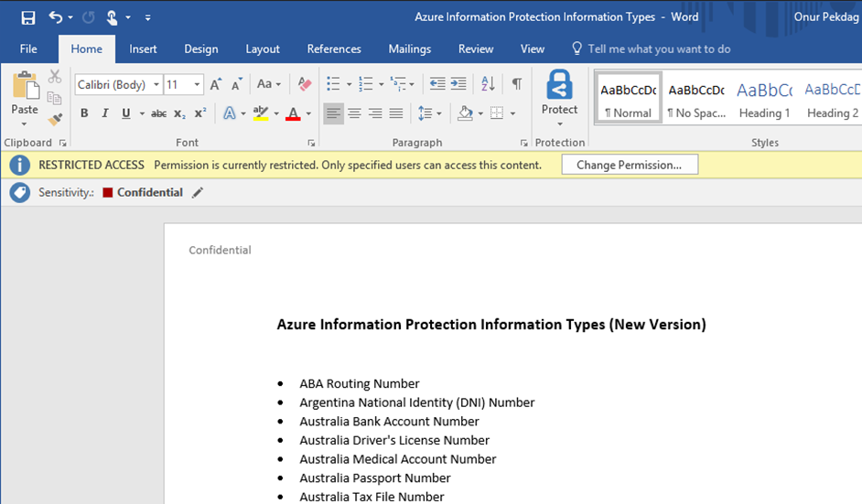Open the File tab
This screenshot has height=504, width=862.
pos(28,48)
